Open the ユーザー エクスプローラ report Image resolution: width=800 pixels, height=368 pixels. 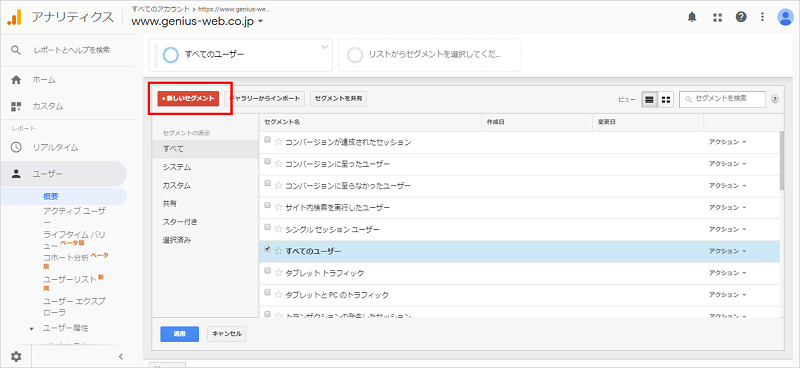(x=74, y=306)
